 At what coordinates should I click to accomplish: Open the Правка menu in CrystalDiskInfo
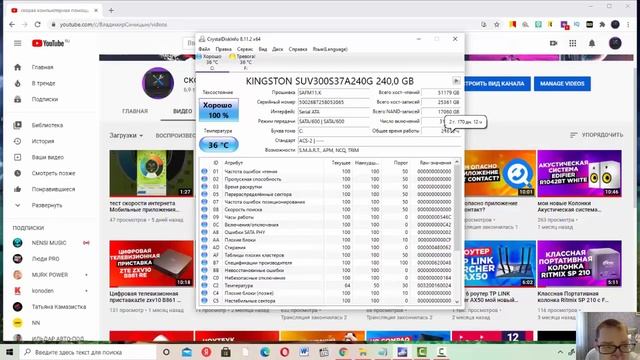point(223,49)
